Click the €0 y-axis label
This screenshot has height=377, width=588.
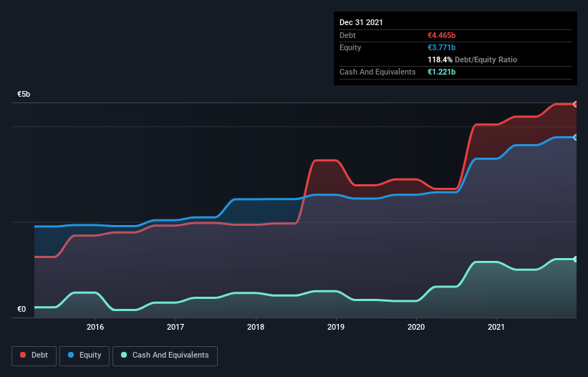tap(21, 309)
